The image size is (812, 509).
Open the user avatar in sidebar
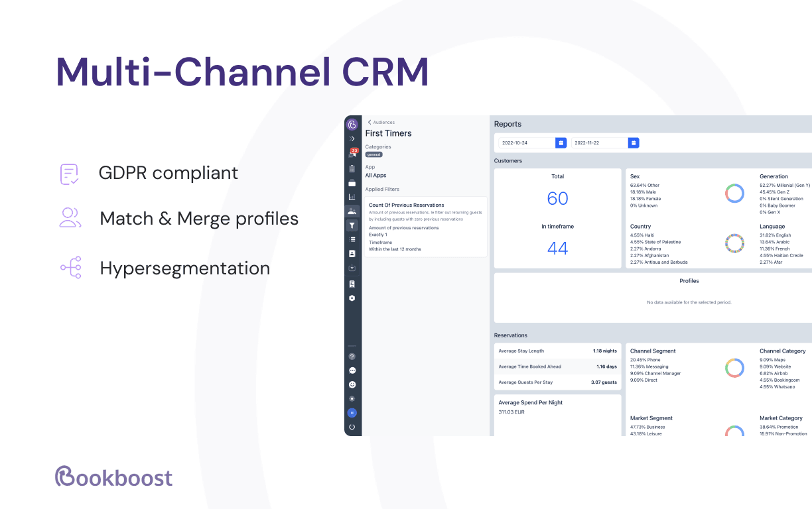[x=352, y=413]
